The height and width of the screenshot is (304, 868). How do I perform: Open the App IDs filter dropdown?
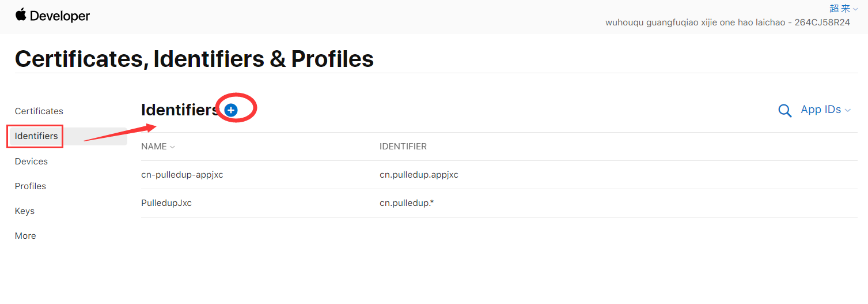click(x=825, y=110)
